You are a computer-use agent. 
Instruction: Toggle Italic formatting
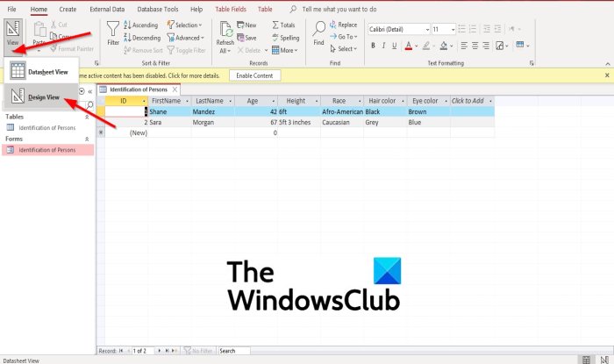click(384, 46)
